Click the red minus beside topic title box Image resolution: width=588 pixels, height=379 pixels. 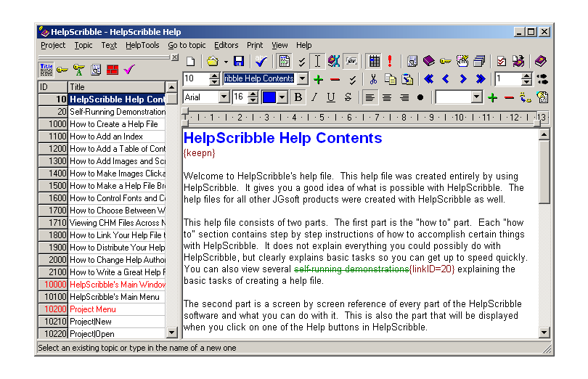click(335, 79)
